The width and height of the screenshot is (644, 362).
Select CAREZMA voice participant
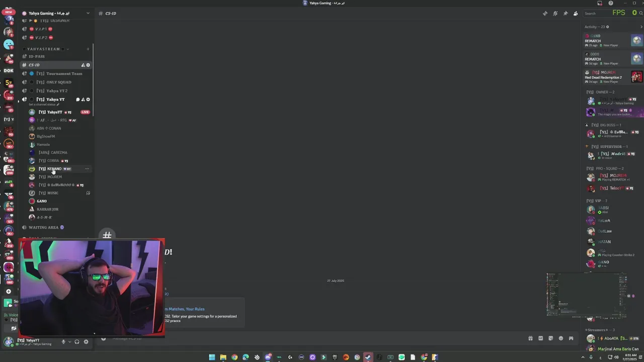tap(59, 152)
